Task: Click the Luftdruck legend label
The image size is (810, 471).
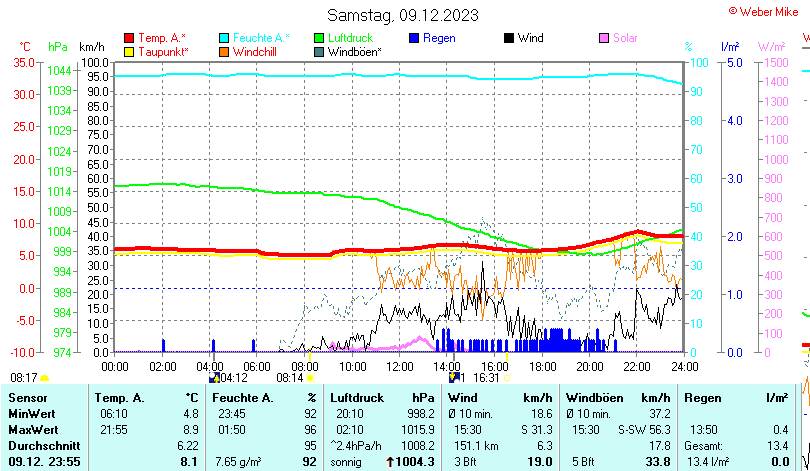Action: pos(350,38)
